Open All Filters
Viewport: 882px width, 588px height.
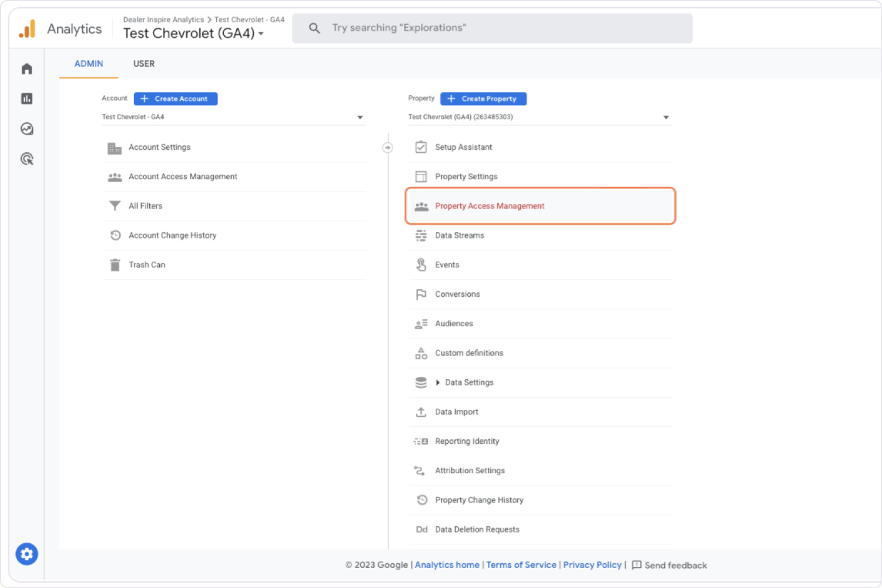[x=235, y=206]
